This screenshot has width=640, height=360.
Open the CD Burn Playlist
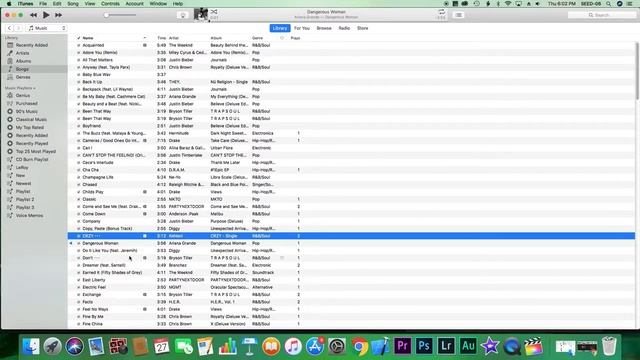[32, 160]
